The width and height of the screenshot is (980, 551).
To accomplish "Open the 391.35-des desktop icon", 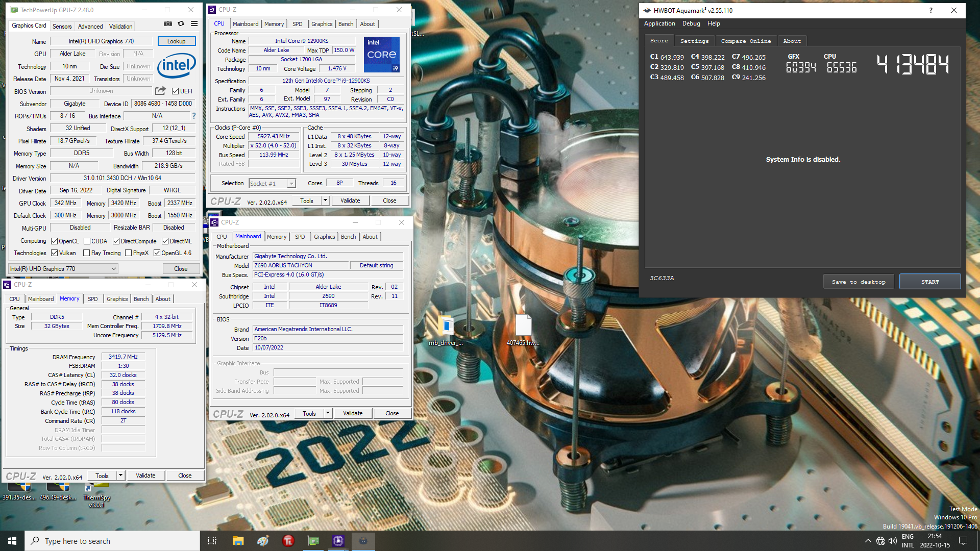I will click(x=19, y=492).
